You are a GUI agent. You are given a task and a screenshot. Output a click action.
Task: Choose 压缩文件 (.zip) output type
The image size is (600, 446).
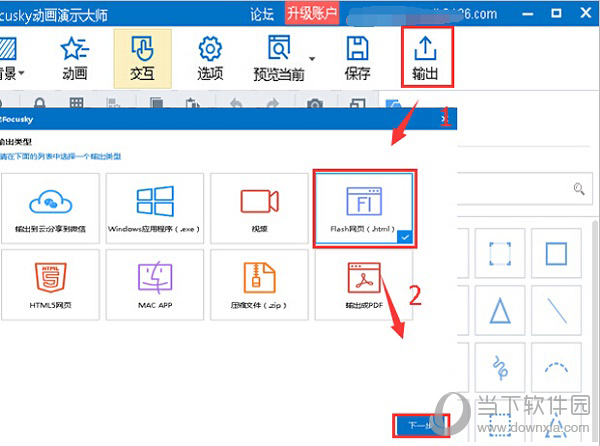tap(260, 287)
